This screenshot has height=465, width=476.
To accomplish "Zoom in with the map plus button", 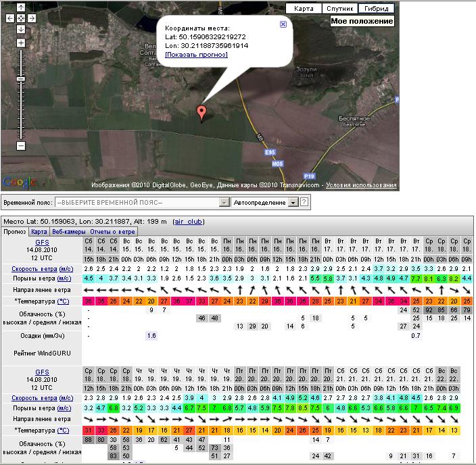I will click(21, 43).
